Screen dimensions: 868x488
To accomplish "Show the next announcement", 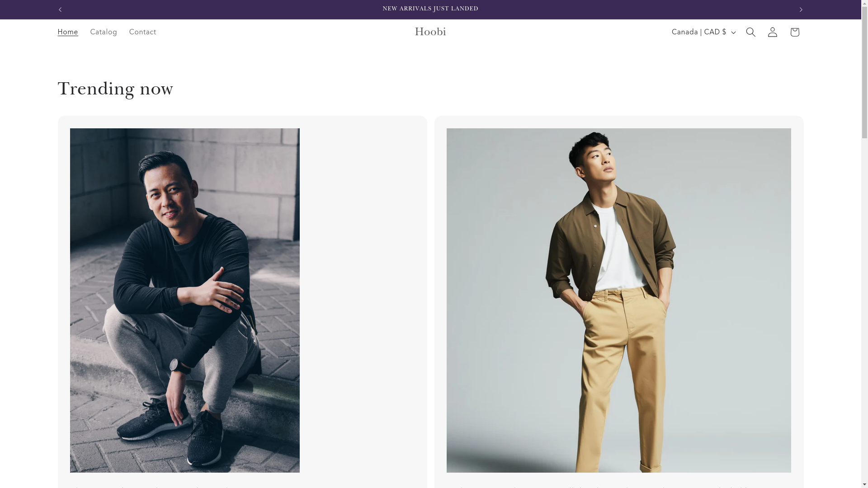I will tap(801, 9).
